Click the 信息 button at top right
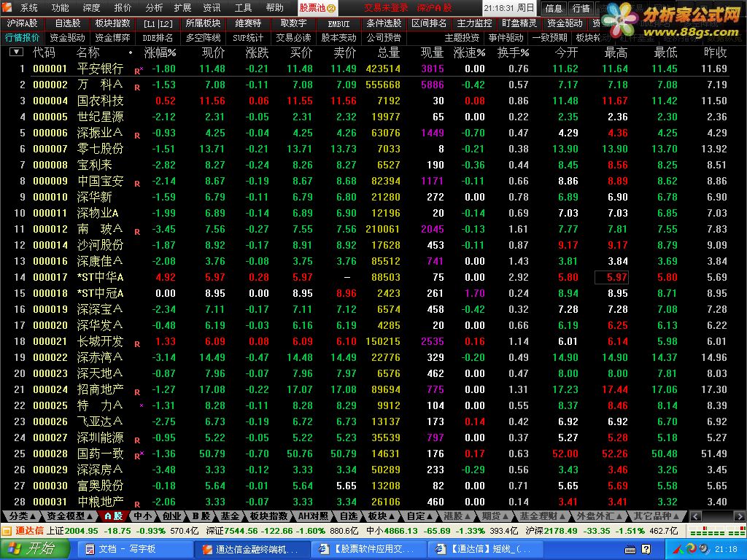747x560 pixels. point(554,8)
